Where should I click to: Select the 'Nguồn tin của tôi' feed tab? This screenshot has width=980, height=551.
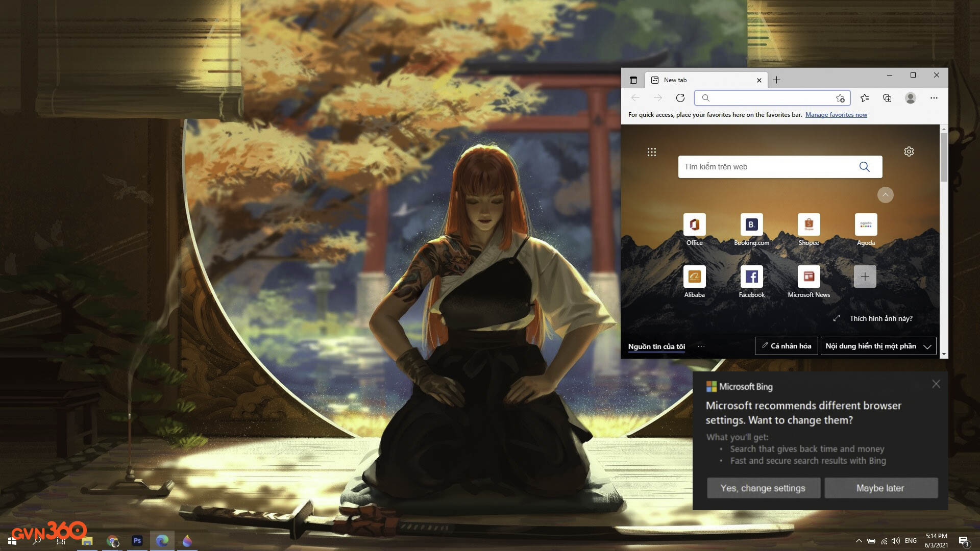click(656, 346)
